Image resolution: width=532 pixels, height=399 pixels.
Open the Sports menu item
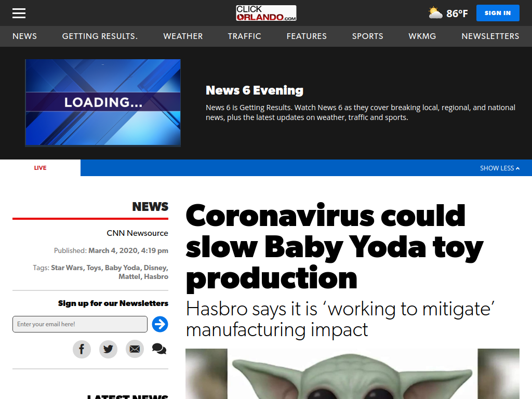click(x=368, y=36)
